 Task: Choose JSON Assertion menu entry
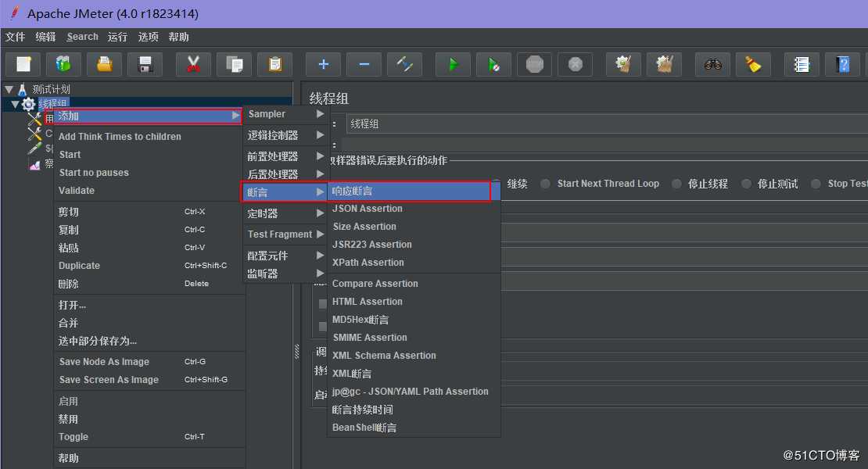pyautogui.click(x=414, y=209)
